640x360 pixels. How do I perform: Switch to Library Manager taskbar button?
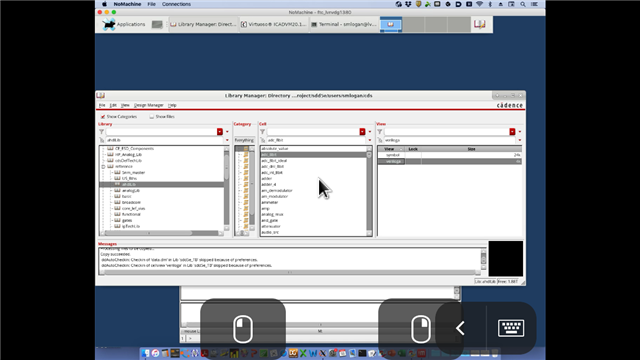click(203, 24)
